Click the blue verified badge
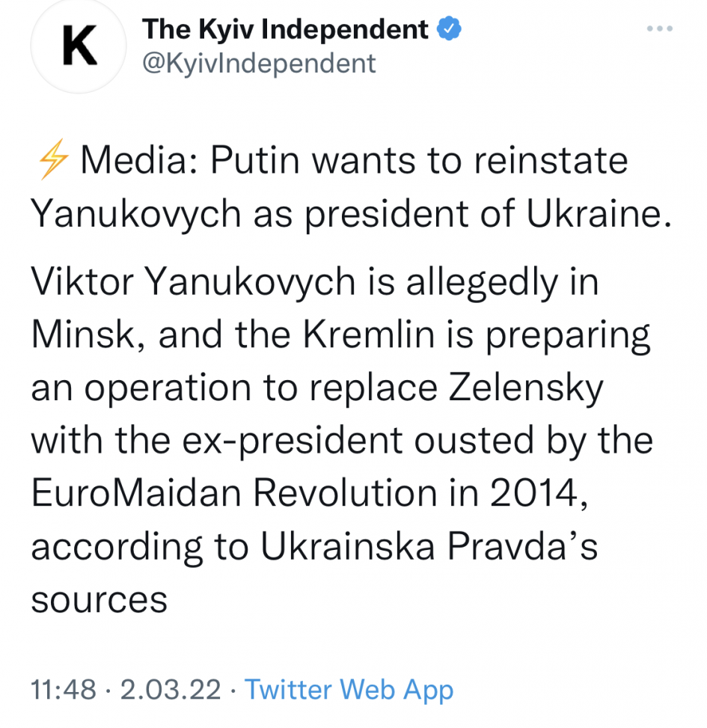The height and width of the screenshot is (728, 707). coord(449,30)
